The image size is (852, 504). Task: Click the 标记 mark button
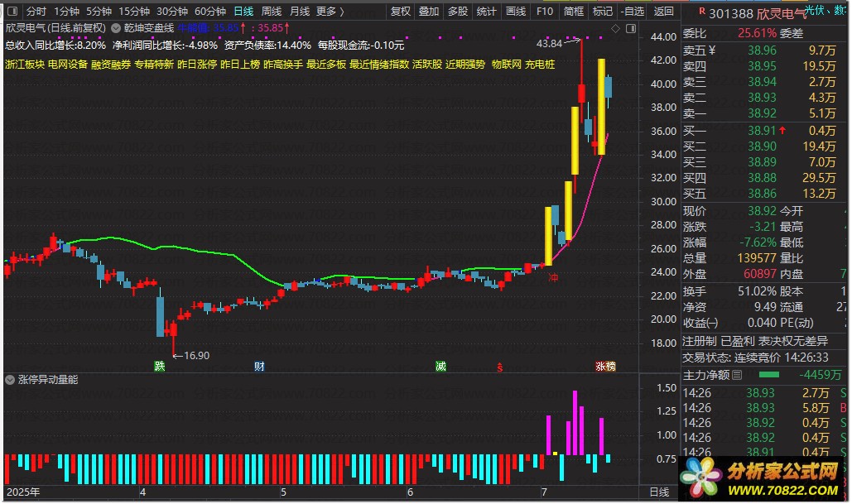pos(603,11)
